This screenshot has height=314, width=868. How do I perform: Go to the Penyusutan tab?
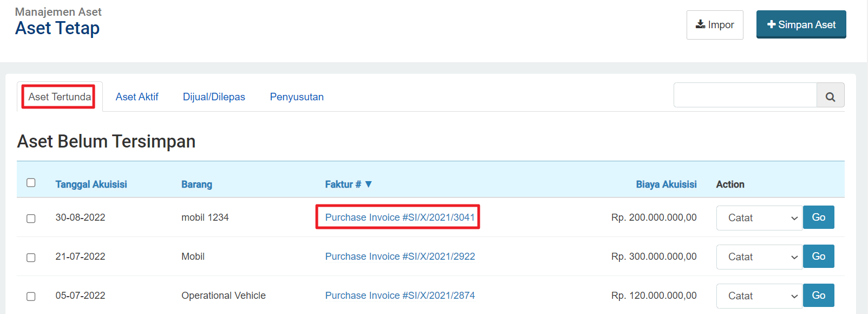coord(297,97)
